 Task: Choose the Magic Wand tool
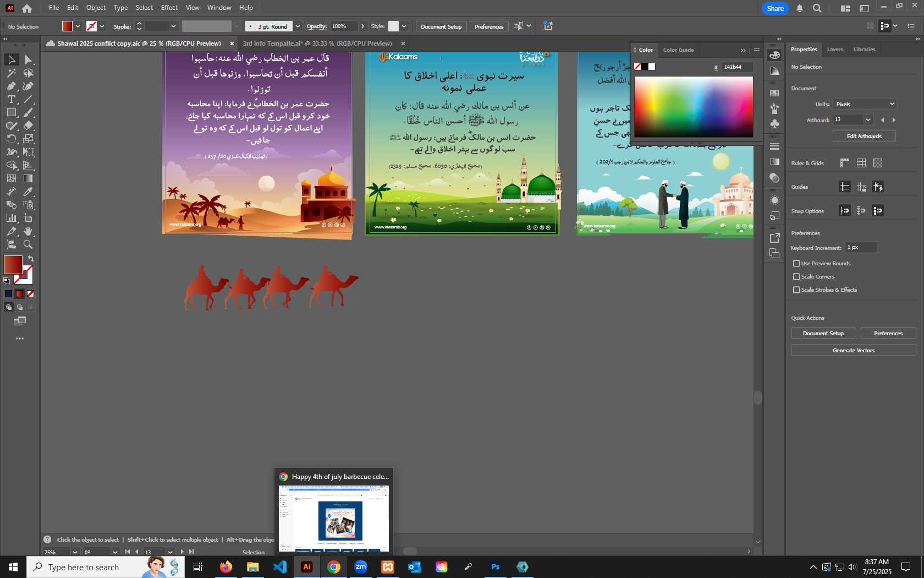click(x=11, y=73)
